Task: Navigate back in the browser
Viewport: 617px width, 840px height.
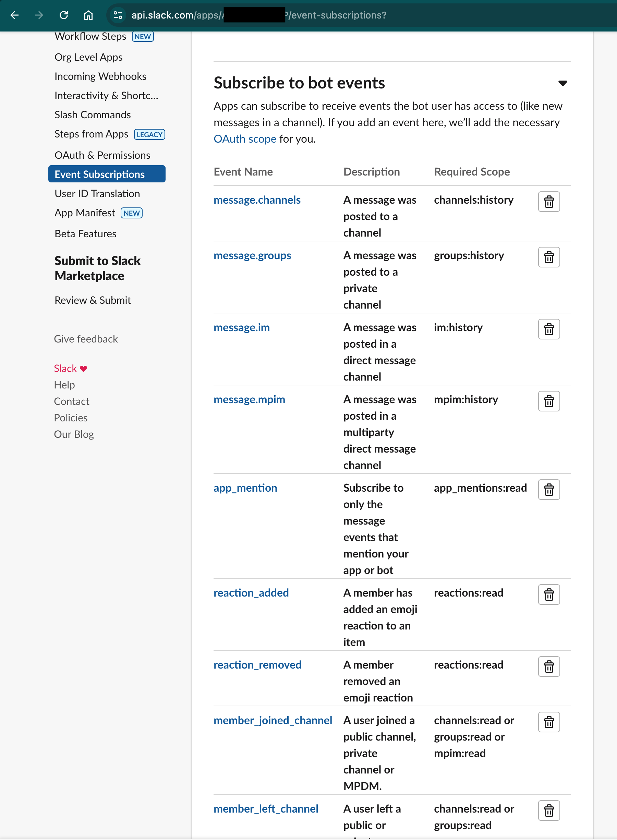Action: 14,15
